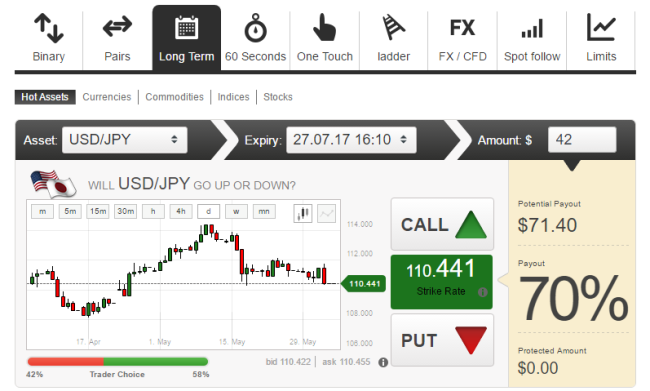Select the Long Term tab
This screenshot has height=391, width=650.
tap(187, 38)
